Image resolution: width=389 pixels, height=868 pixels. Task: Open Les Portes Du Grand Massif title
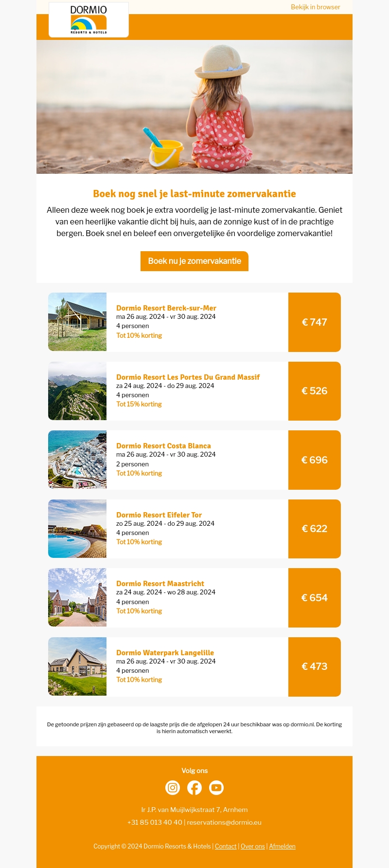tap(188, 377)
